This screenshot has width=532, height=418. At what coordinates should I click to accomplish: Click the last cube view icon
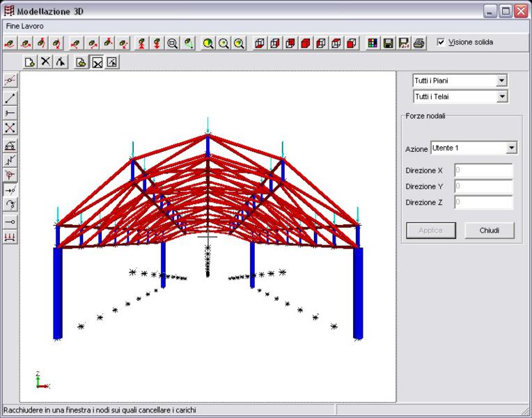tap(352, 43)
